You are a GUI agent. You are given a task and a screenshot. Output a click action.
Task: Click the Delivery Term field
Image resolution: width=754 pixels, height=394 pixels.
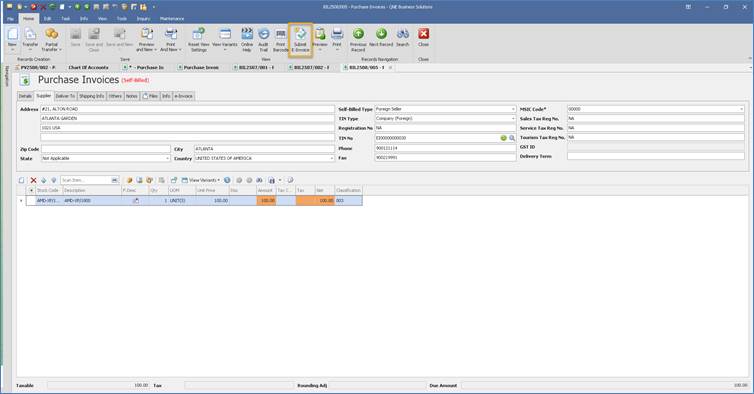[656, 156]
